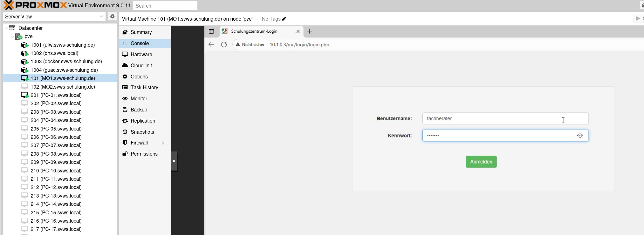
Task: Click the Nicht sicher warning icon
Action: click(238, 44)
